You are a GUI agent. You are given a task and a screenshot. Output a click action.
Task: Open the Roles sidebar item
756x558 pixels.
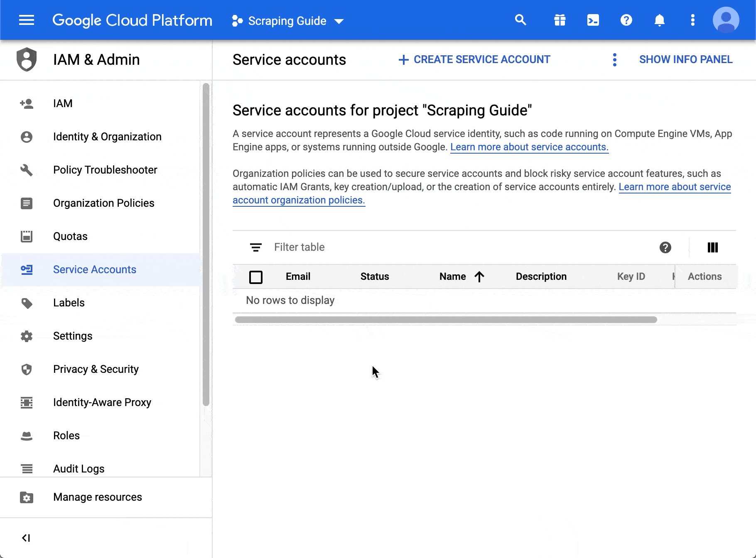(x=66, y=436)
